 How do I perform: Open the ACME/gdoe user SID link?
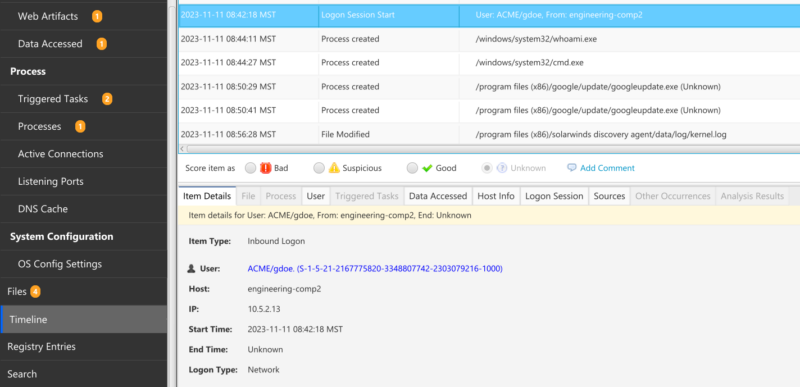375,268
